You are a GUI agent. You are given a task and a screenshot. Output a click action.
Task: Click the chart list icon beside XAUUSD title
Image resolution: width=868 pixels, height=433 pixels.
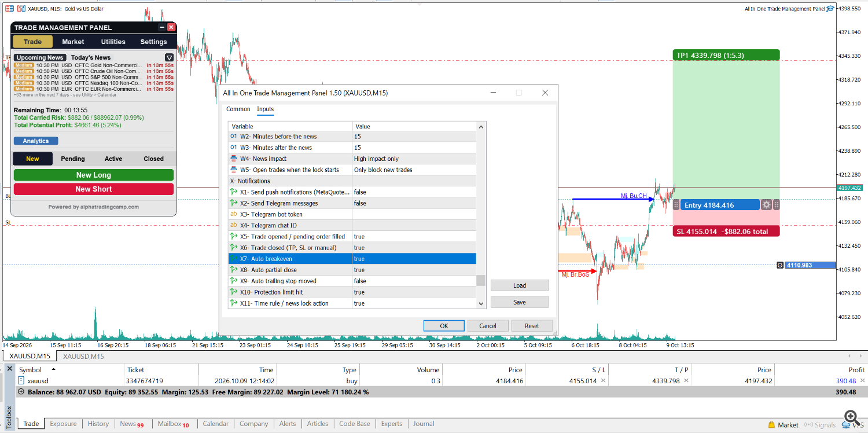point(9,9)
